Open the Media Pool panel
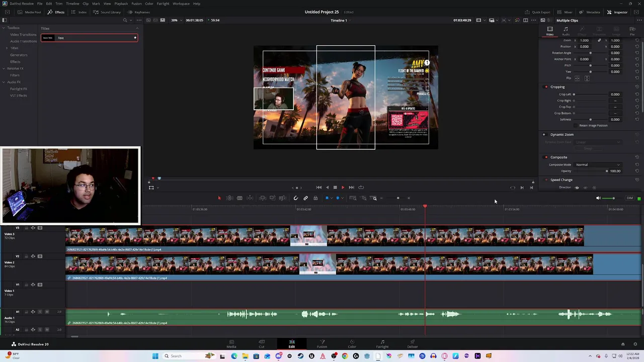 (x=30, y=12)
